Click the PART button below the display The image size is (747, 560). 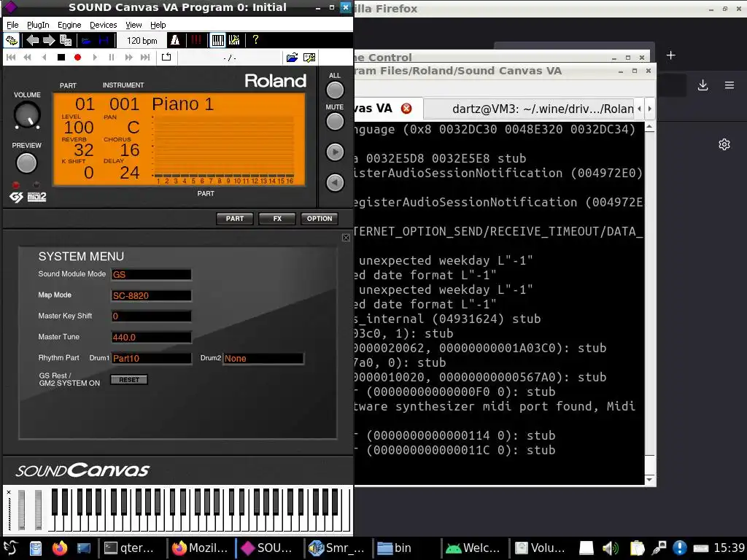(x=235, y=219)
